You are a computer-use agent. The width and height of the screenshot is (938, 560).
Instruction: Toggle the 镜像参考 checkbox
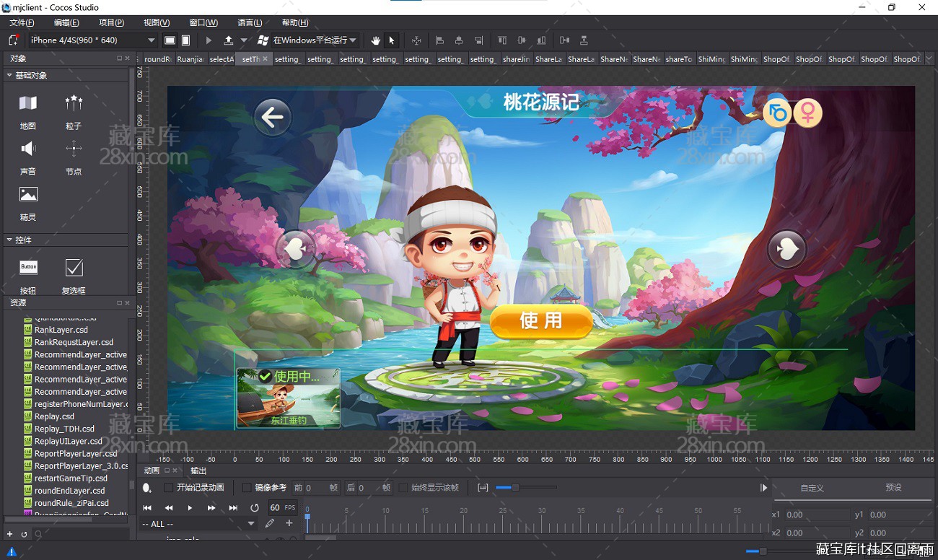pos(247,488)
